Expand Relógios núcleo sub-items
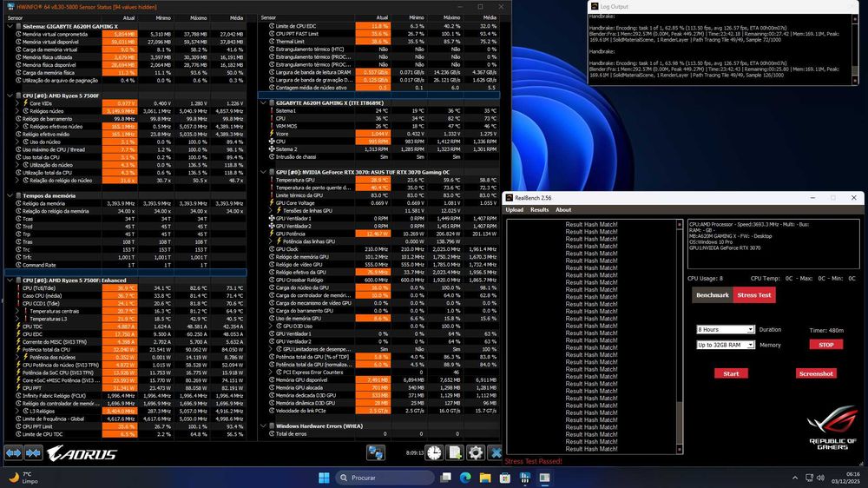The width and height of the screenshot is (868, 488). pos(17,111)
